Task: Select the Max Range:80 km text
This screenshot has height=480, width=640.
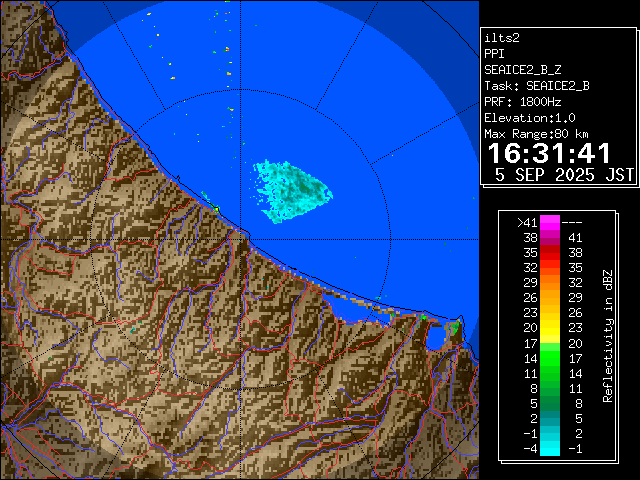Action: [x=536, y=133]
